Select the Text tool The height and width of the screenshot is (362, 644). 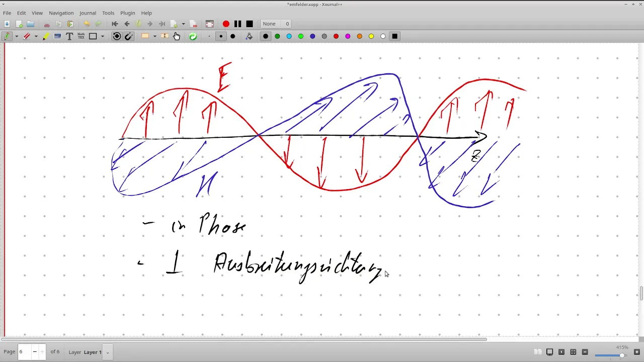tap(69, 36)
